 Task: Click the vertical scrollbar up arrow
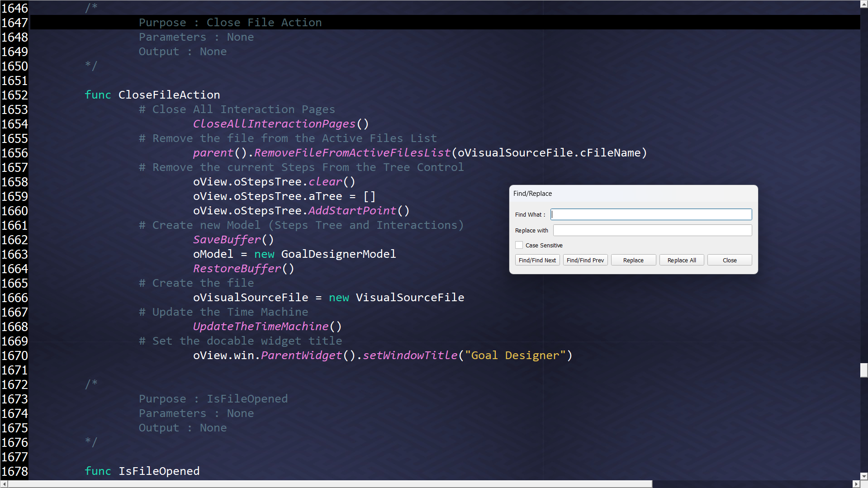863,4
